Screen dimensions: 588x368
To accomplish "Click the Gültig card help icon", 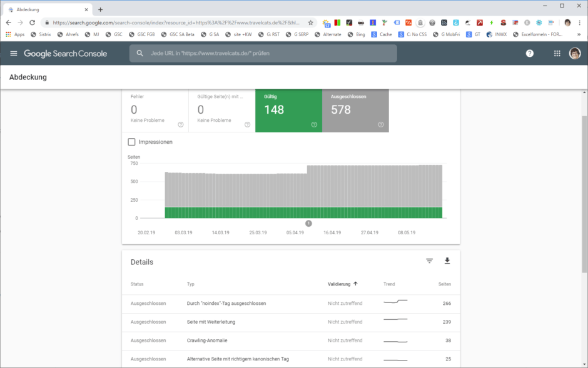I will (x=314, y=124).
